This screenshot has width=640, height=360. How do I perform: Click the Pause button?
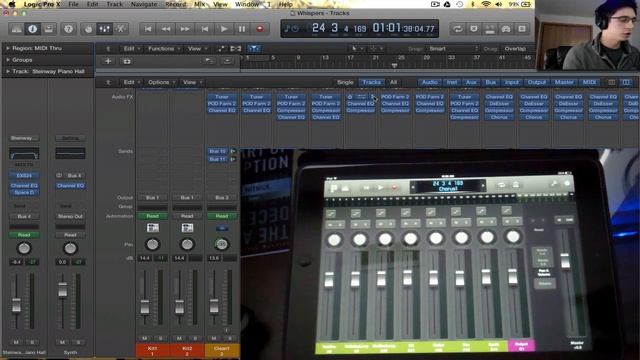[x=242, y=29]
